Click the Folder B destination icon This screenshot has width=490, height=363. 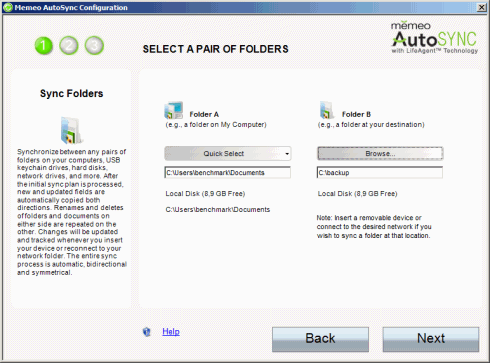pos(327,110)
